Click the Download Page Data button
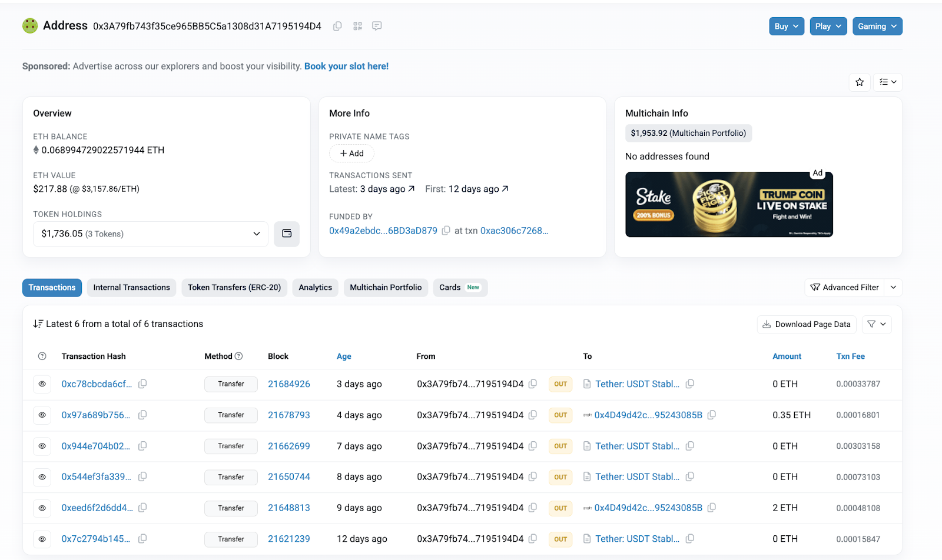Screen dimensions: 942x560 coord(806,325)
